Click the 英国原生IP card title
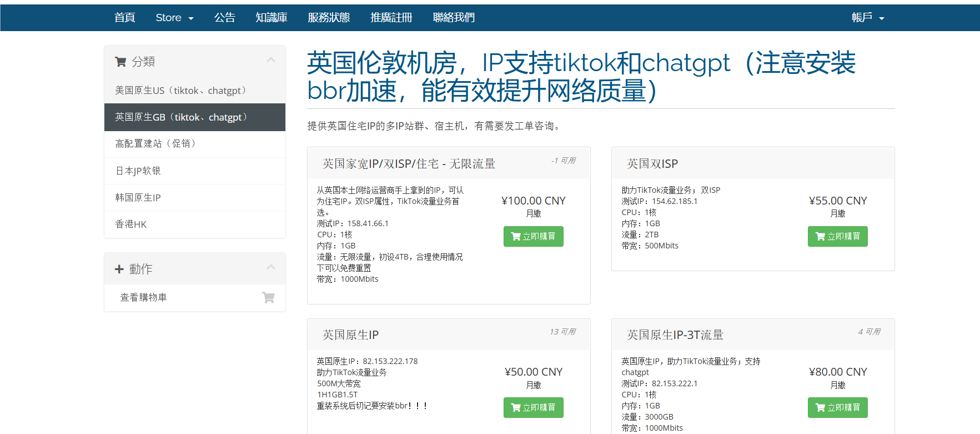 [350, 335]
